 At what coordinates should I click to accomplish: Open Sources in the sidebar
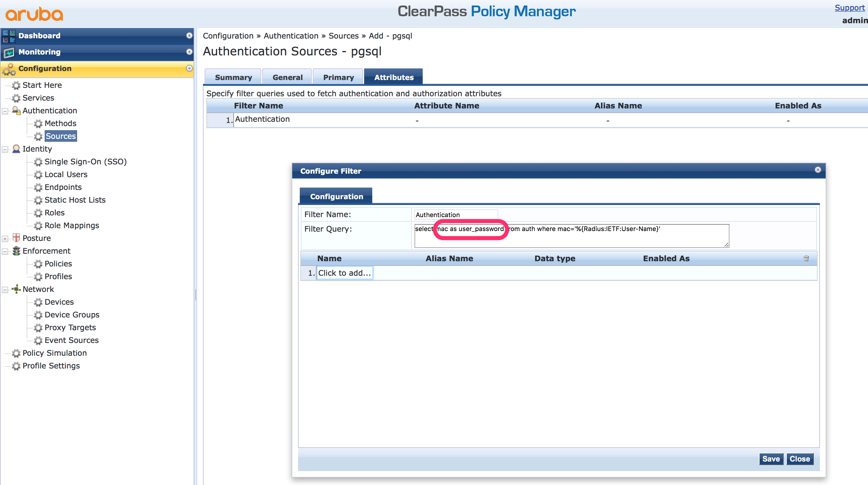[x=61, y=136]
